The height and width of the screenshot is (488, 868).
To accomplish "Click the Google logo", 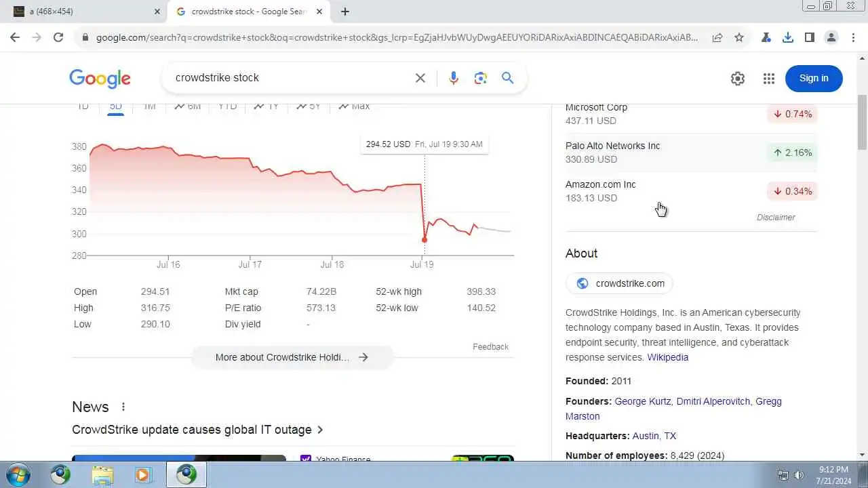I will pos(100,79).
